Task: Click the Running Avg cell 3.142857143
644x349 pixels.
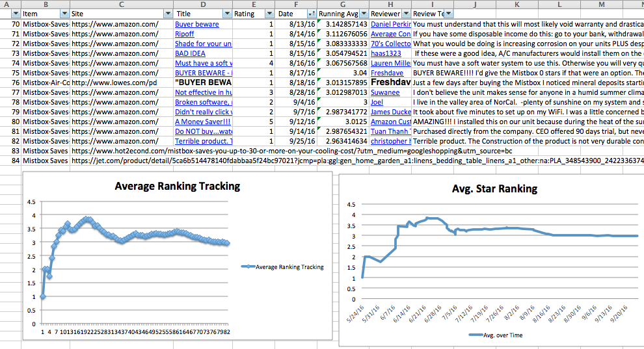Action: coord(343,24)
